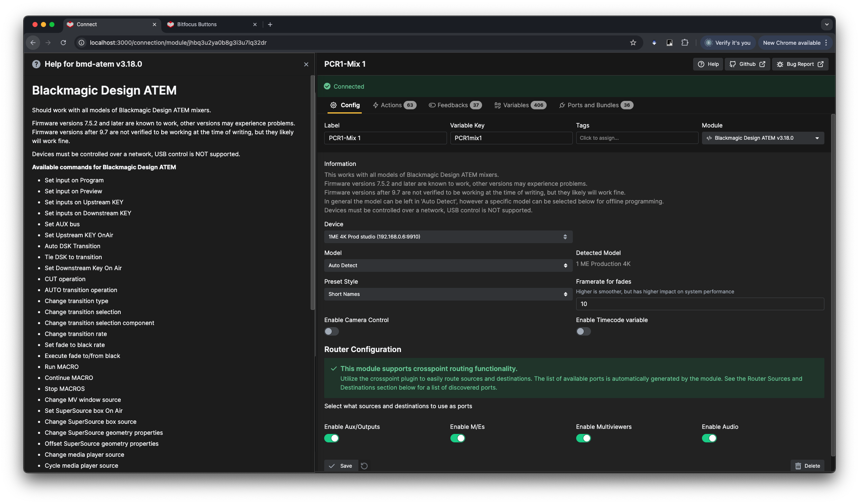This screenshot has height=504, width=859.
Task: Click '1 ME Production 4K' detected model
Action: click(603, 264)
